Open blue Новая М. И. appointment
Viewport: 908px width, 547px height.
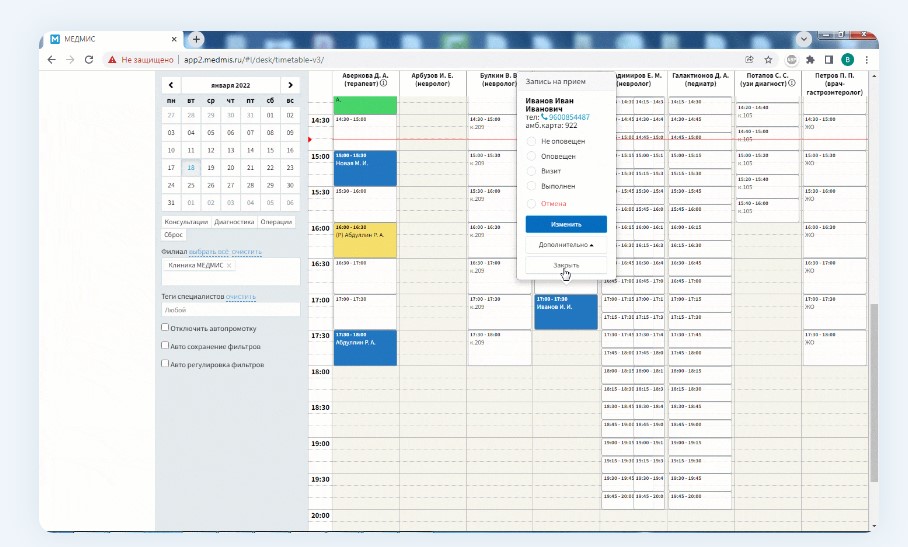365,168
